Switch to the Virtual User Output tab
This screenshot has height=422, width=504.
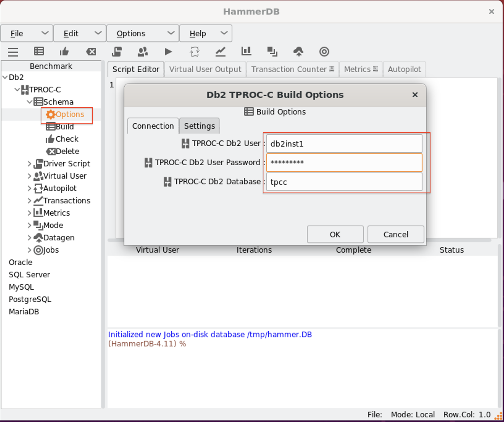click(205, 69)
